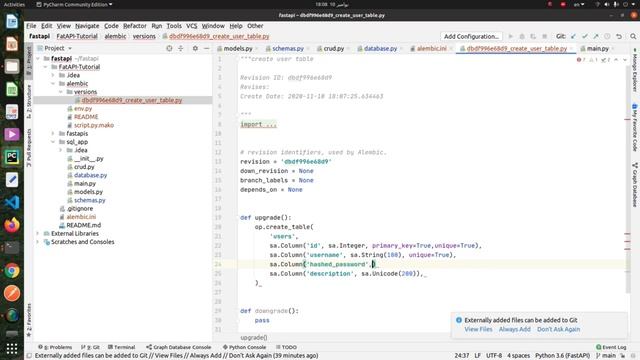
Task: Click the Git push arrow icon
Action: pyautogui.click(x=596, y=36)
